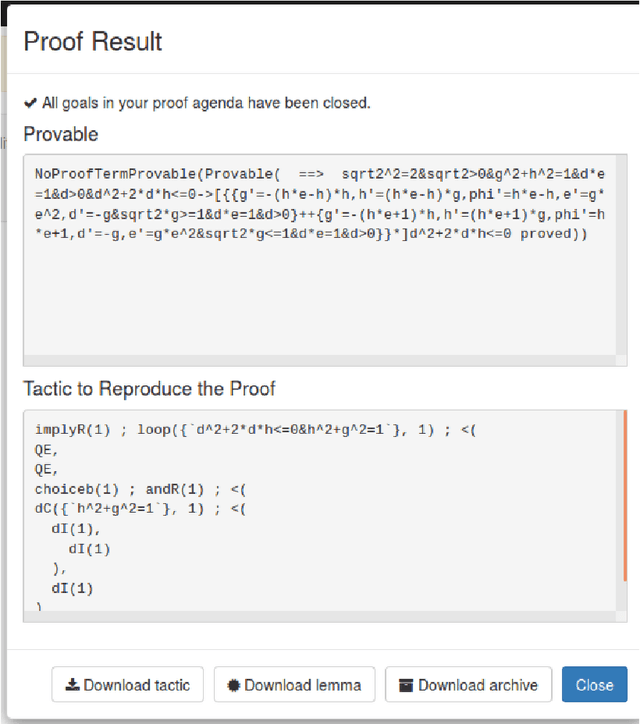Screen dimensions: 640x724
Task: Click the archive box icon on Download archive
Action: click(406, 685)
